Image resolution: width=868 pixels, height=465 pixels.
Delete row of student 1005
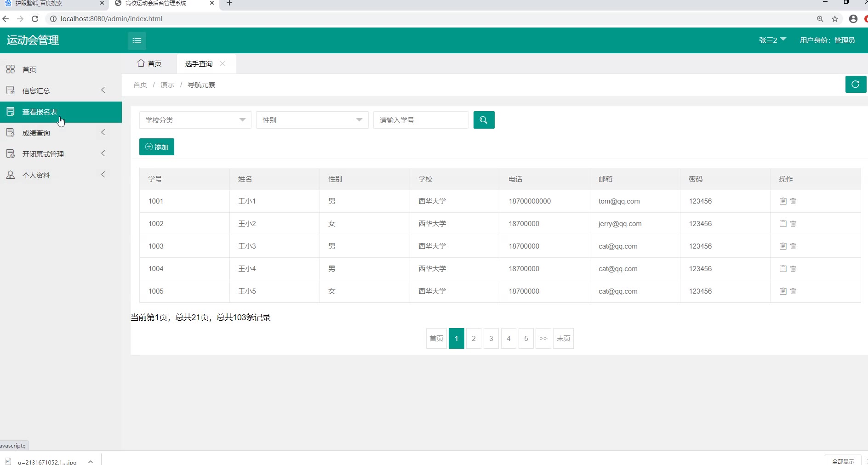pyautogui.click(x=793, y=291)
